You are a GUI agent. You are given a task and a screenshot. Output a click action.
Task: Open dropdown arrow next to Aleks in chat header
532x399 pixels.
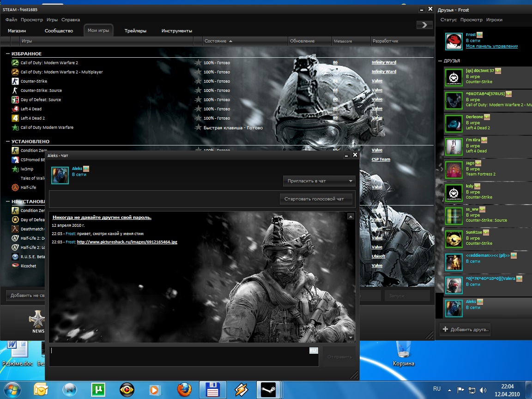[86, 169]
